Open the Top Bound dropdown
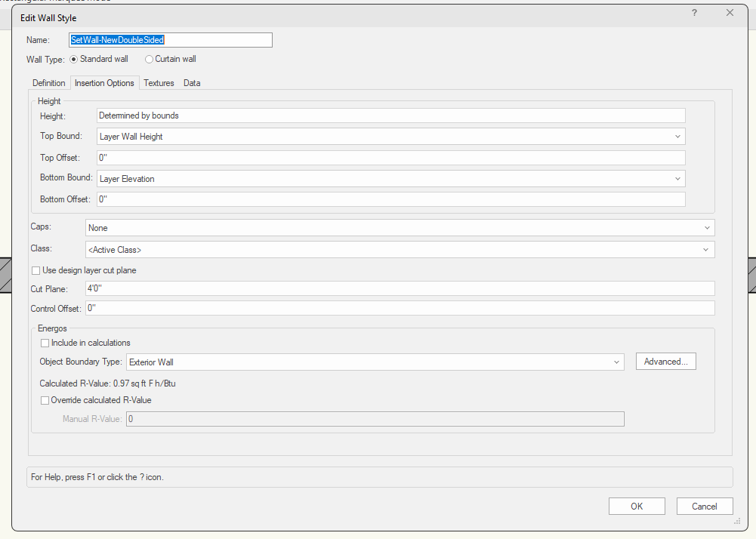The height and width of the screenshot is (539, 756). coord(391,137)
